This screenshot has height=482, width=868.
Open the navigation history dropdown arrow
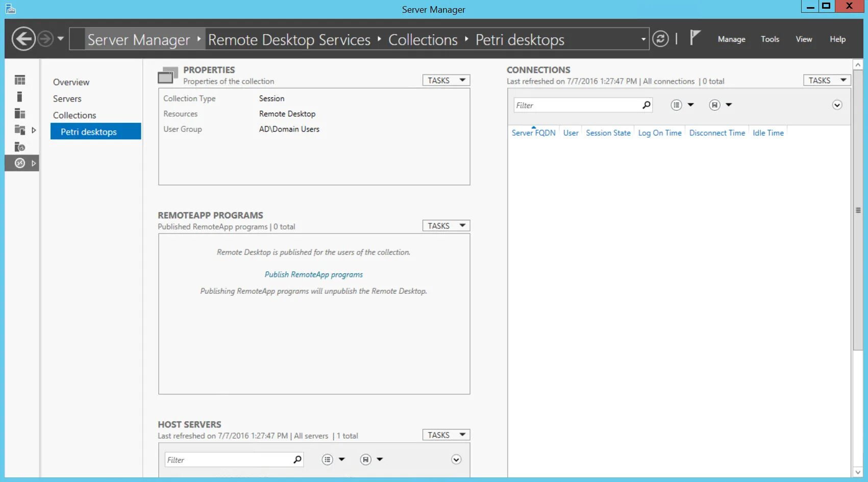click(x=60, y=39)
